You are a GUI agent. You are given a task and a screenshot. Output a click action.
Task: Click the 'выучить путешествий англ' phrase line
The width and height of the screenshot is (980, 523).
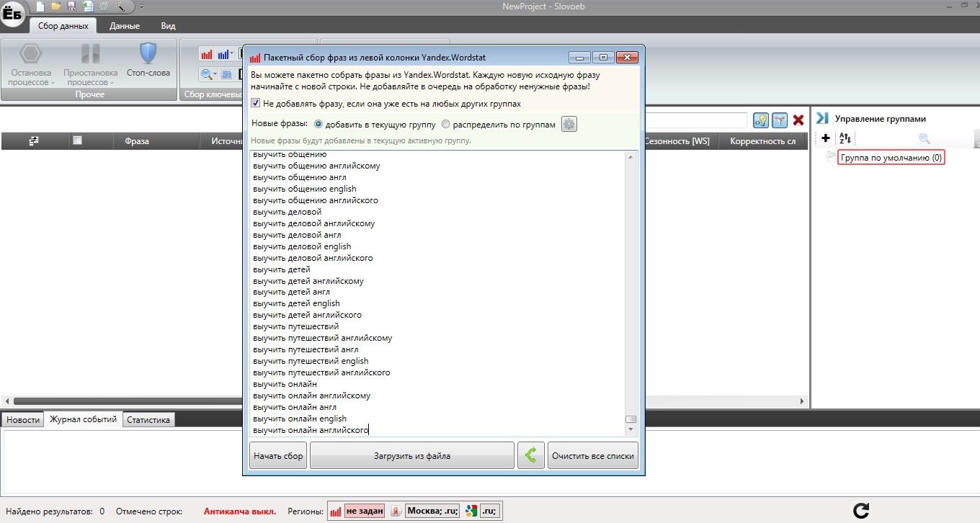306,349
